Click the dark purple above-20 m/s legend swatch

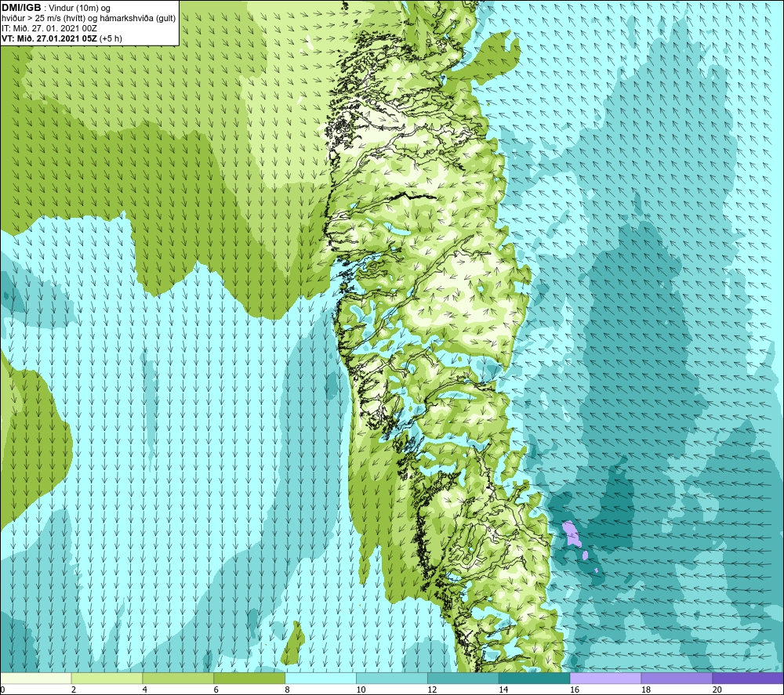pyautogui.click(x=748, y=679)
